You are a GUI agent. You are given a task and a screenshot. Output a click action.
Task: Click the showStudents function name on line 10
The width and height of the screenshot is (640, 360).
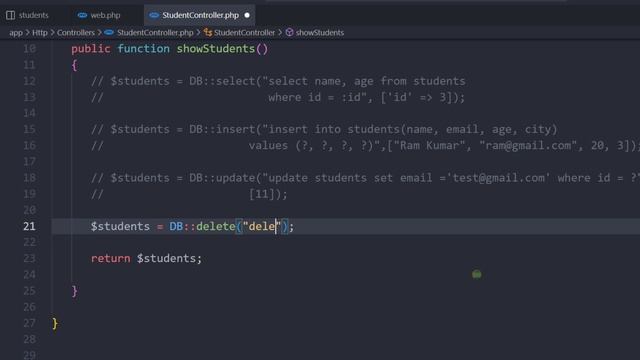pyautogui.click(x=216, y=49)
